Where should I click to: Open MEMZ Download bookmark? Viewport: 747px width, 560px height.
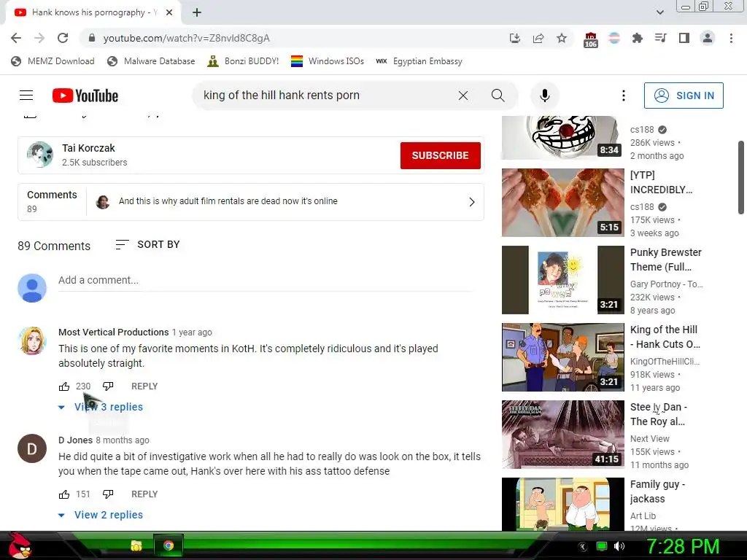pos(53,61)
